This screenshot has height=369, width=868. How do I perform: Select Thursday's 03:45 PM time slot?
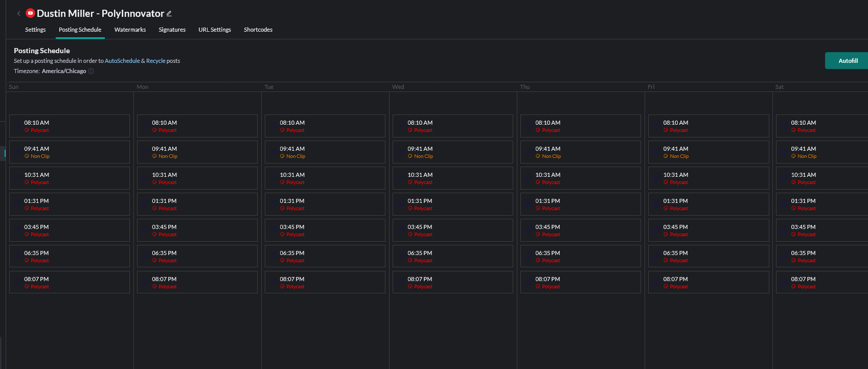(x=580, y=230)
